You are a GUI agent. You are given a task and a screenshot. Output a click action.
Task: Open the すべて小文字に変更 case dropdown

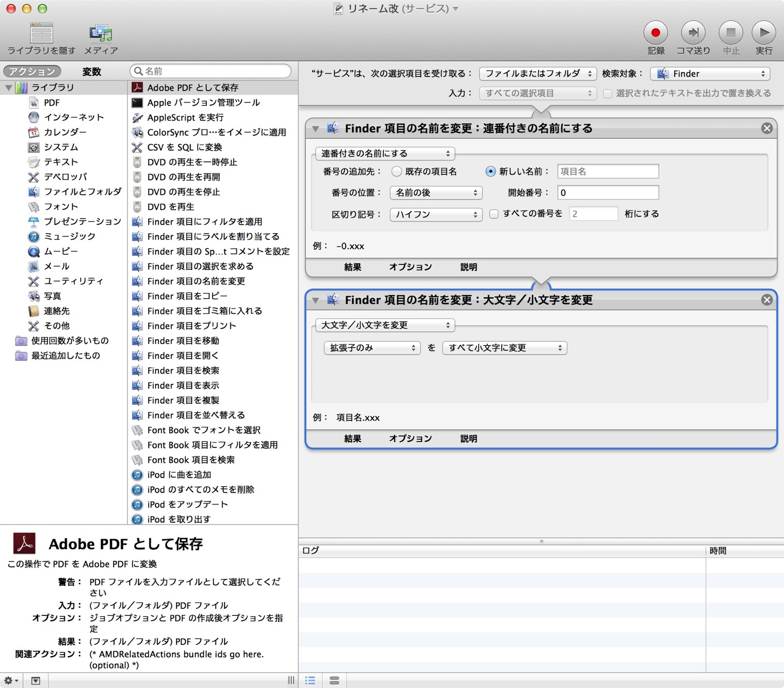505,348
